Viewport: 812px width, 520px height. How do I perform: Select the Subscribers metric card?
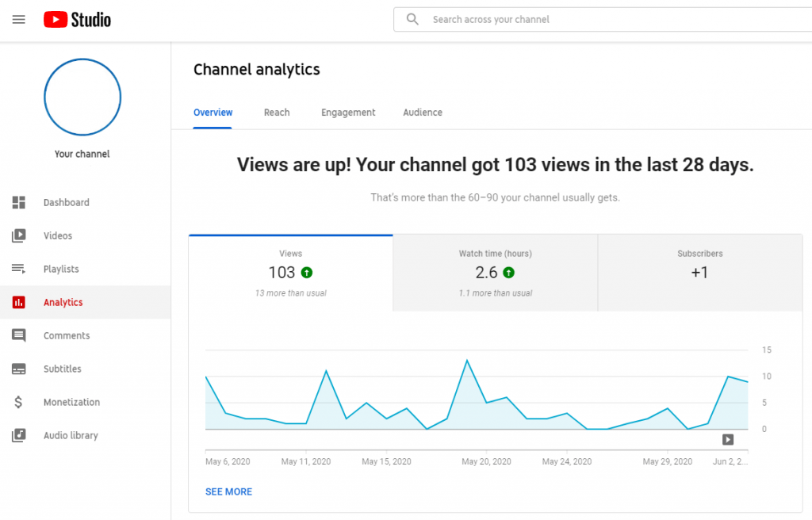(x=699, y=273)
